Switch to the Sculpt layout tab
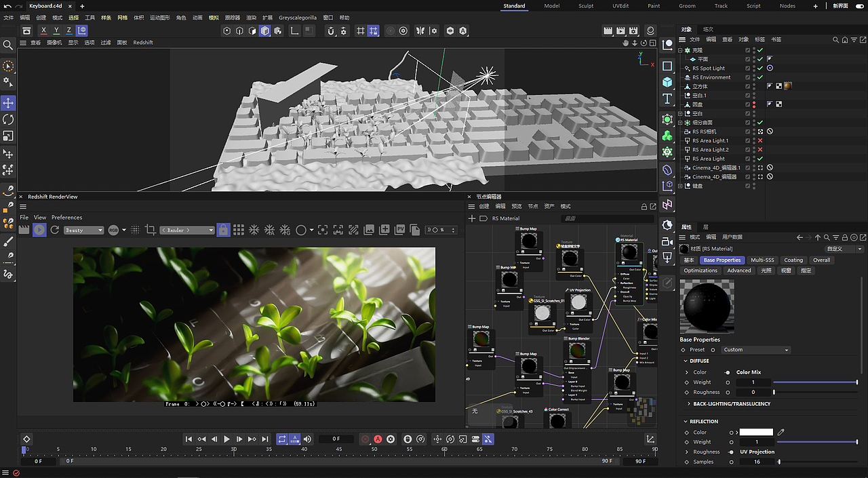868x478 pixels. point(586,5)
